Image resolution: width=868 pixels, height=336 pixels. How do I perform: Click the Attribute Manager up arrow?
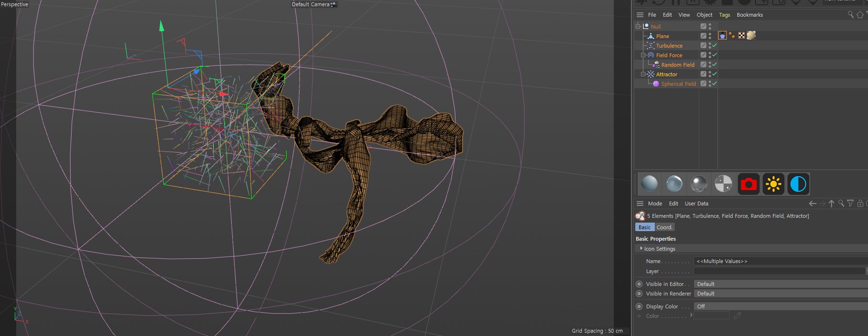tap(831, 204)
